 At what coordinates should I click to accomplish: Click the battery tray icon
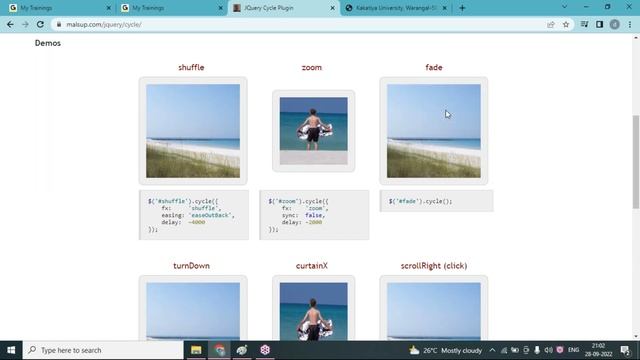(x=515, y=350)
